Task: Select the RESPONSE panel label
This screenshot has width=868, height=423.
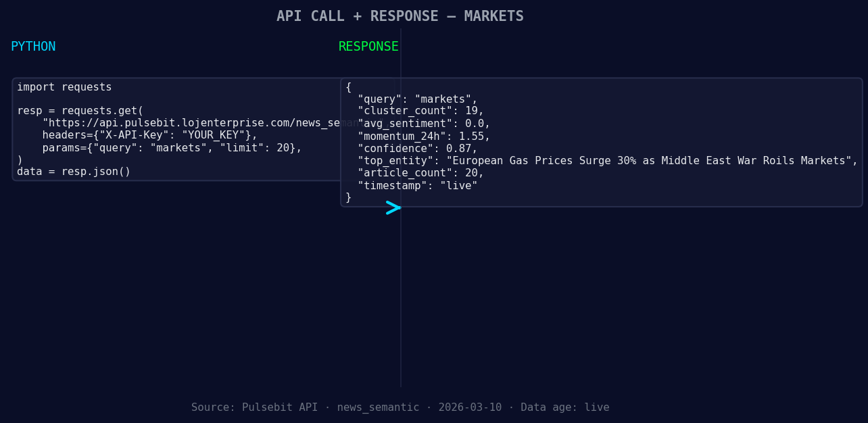Action: [x=368, y=46]
